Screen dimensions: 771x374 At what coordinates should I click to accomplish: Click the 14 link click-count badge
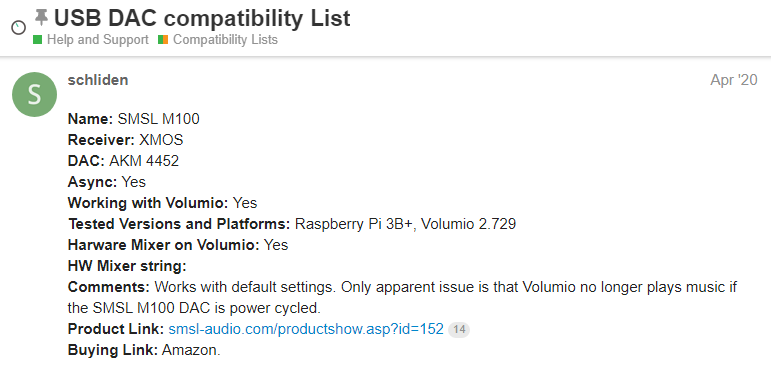pos(459,330)
